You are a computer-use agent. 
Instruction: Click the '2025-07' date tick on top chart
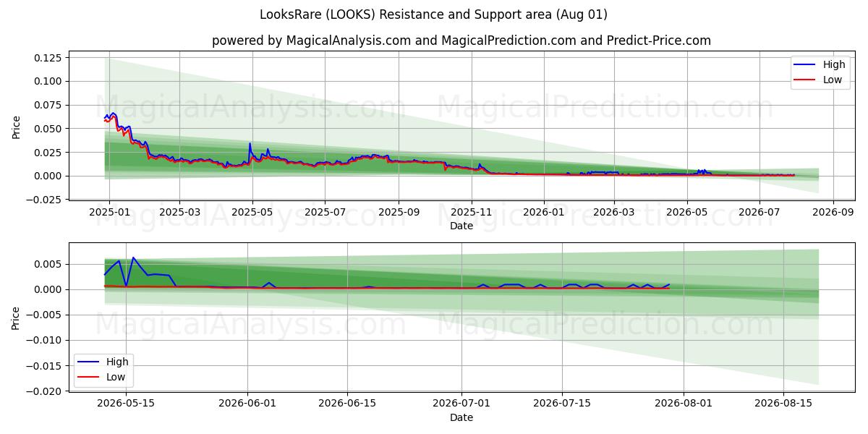[325, 212]
